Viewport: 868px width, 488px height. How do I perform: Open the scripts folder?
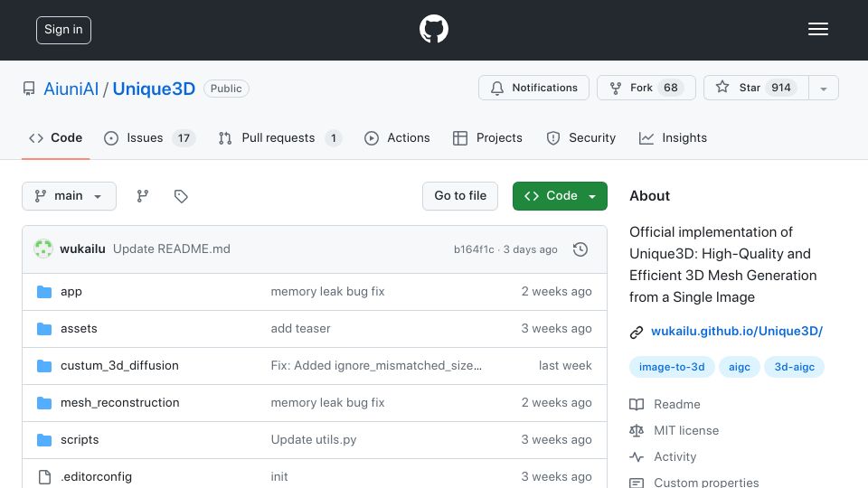80,440
